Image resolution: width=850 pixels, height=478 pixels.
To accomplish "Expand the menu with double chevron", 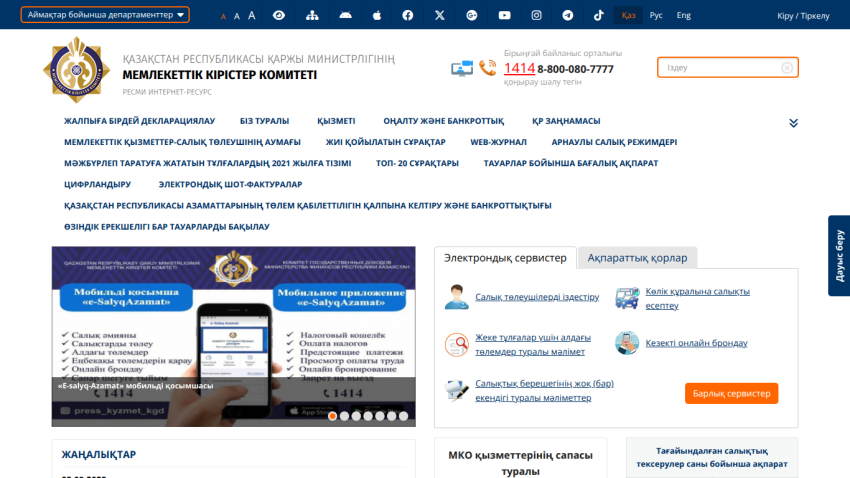I will [x=793, y=123].
